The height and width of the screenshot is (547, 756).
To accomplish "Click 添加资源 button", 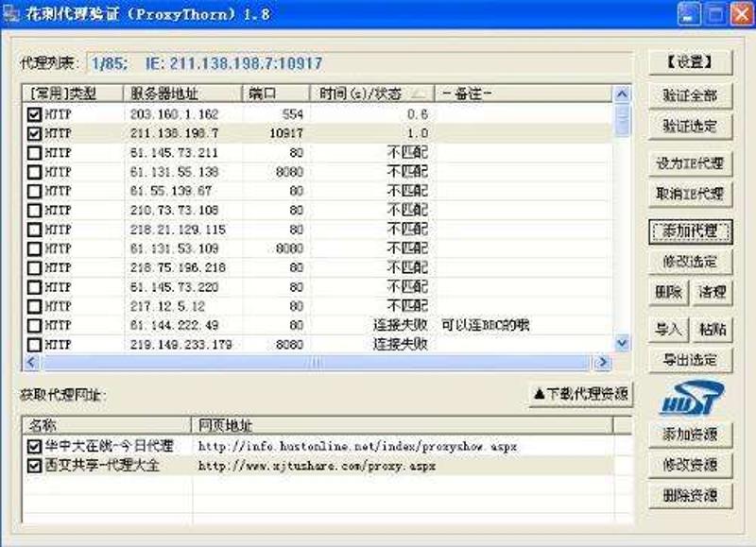I will (690, 435).
